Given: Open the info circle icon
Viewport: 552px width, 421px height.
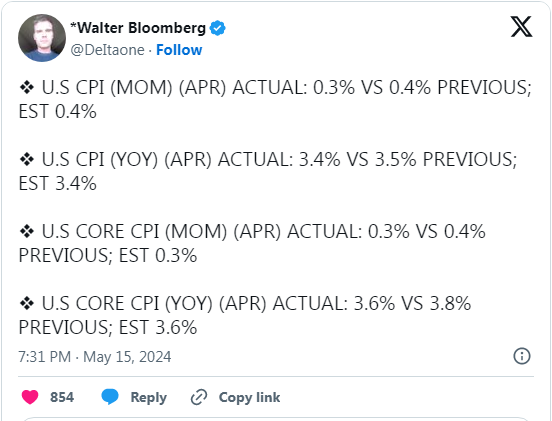Looking at the screenshot, I should [522, 356].
